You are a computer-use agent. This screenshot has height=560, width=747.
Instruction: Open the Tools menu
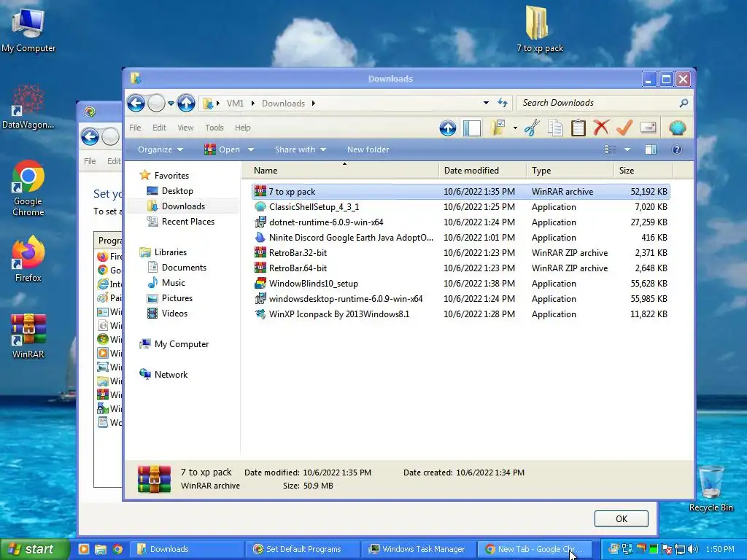pyautogui.click(x=214, y=128)
